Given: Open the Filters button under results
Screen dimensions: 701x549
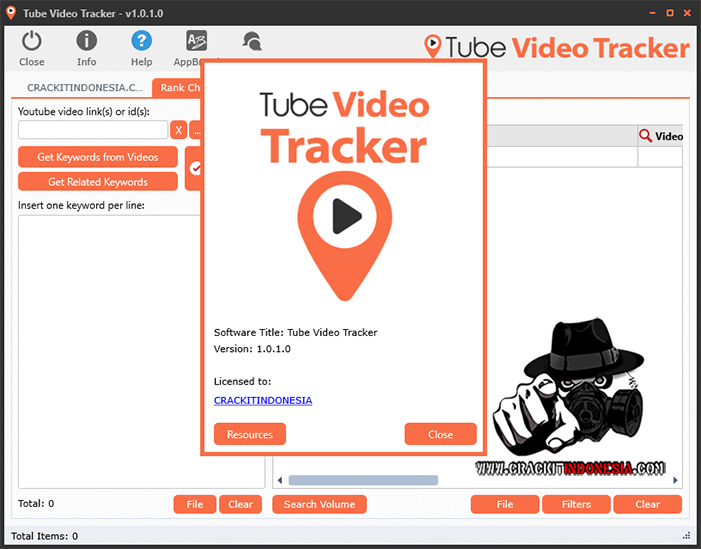Looking at the screenshot, I should 576,504.
